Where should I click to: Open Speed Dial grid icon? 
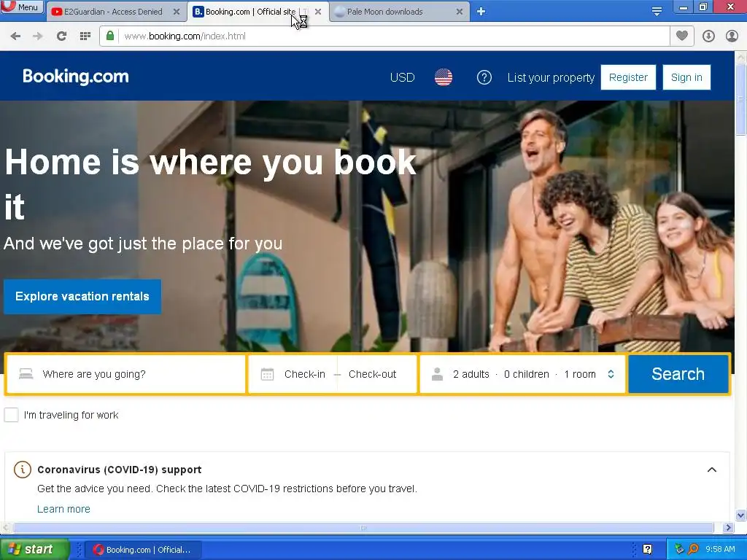click(x=85, y=36)
